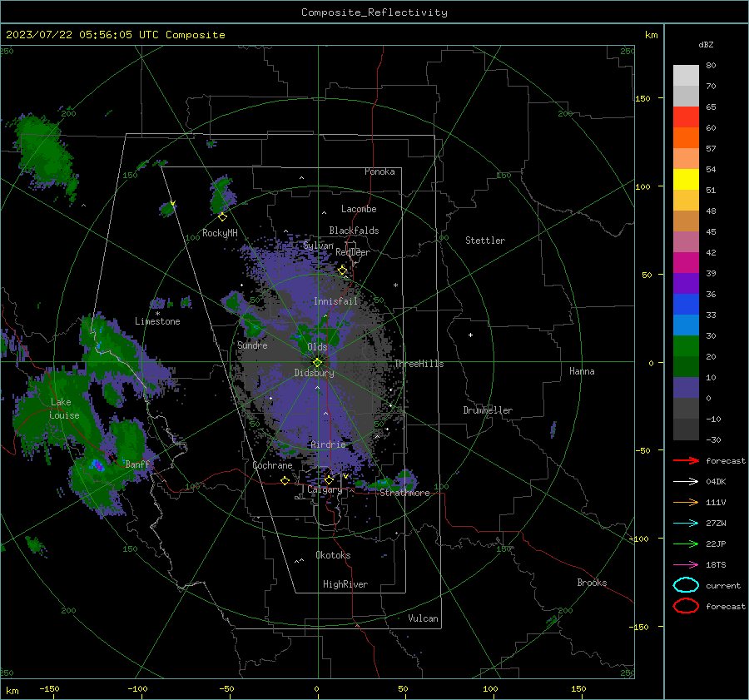Click the yellow diamond marker above Calgary
This screenshot has height=700, width=749.
pyautogui.click(x=329, y=479)
